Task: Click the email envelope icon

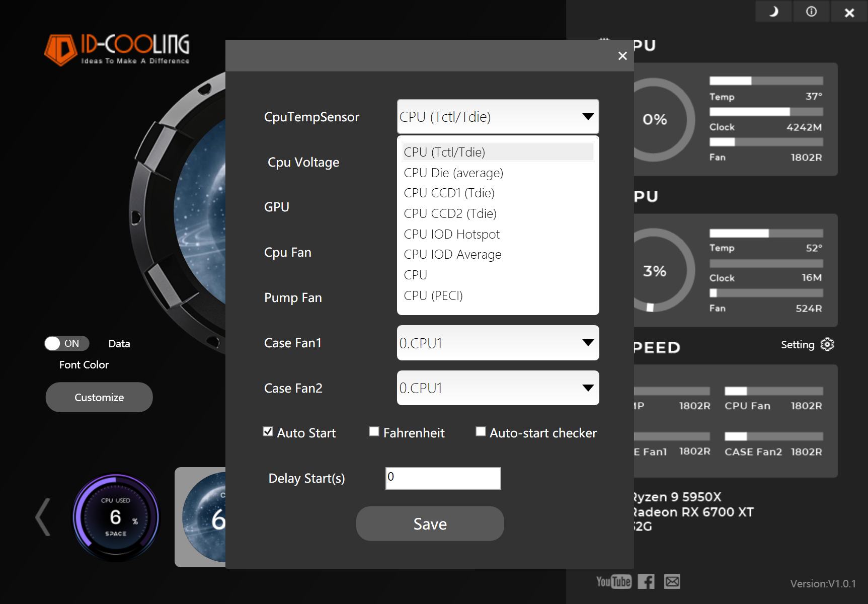Action: tap(673, 581)
